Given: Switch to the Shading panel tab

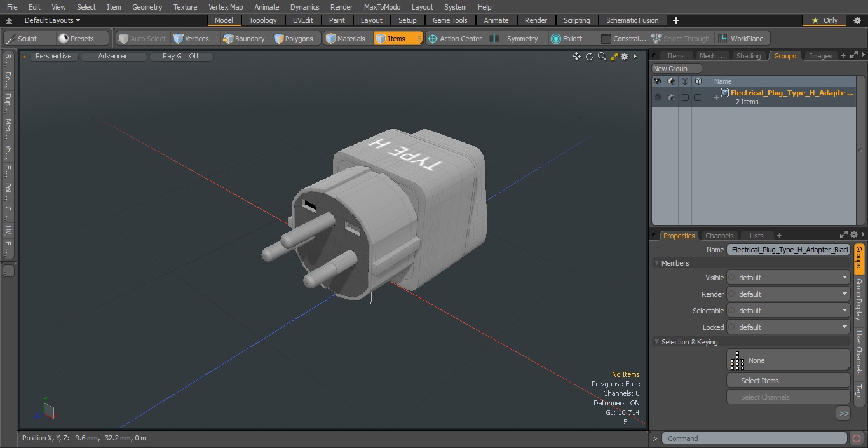Looking at the screenshot, I should [749, 56].
